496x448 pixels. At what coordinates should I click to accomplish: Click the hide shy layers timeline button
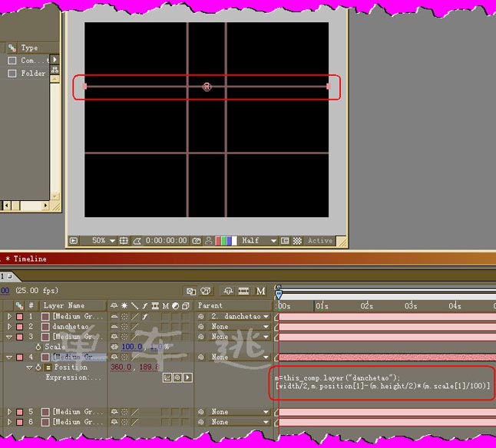coord(228,291)
